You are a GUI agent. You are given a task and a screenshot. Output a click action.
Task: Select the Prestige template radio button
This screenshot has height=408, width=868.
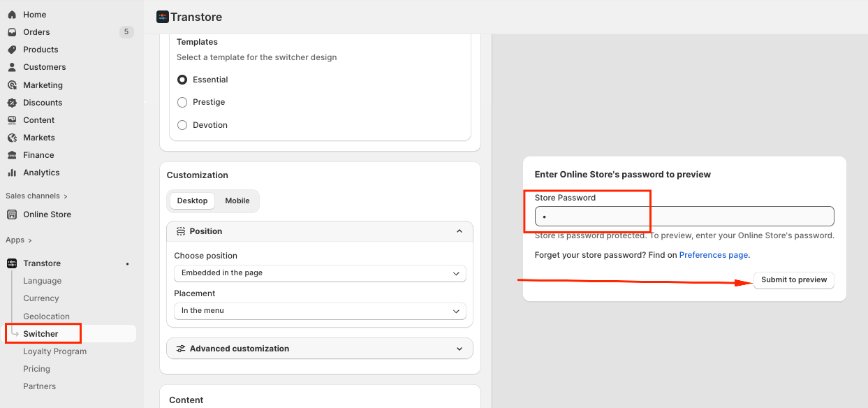click(x=182, y=102)
